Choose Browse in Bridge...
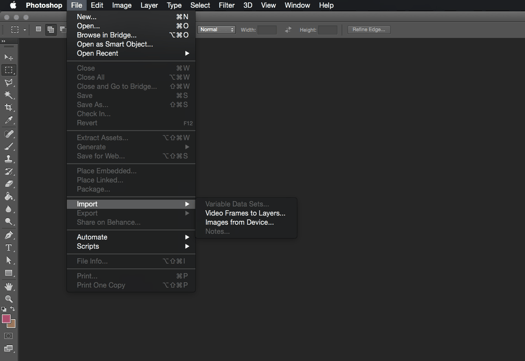This screenshot has width=525, height=361. pos(131,35)
